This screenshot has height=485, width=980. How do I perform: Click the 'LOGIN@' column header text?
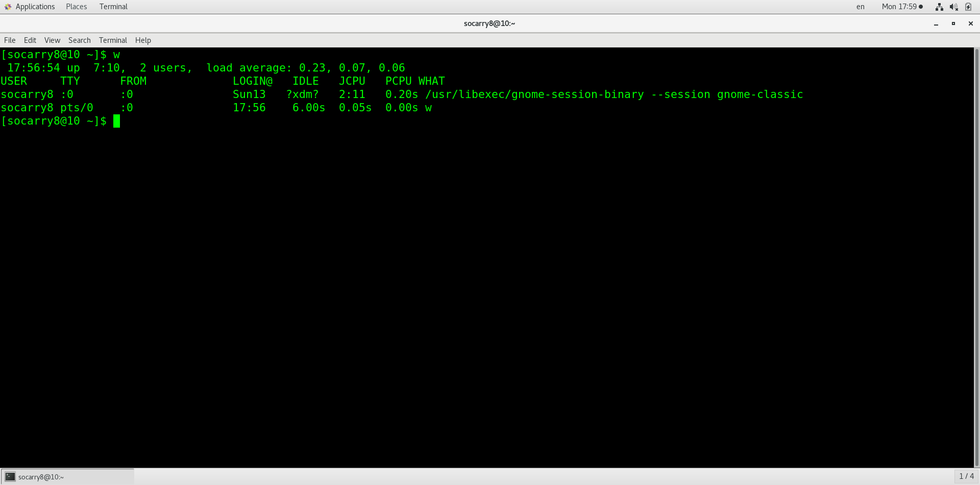point(253,81)
